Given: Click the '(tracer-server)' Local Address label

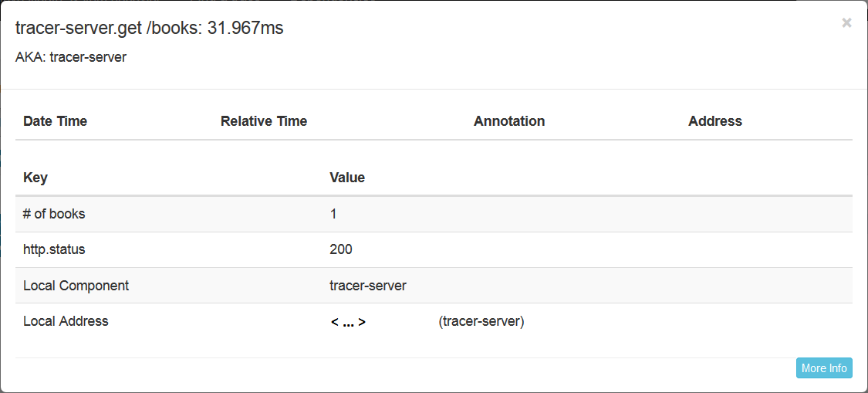Looking at the screenshot, I should (481, 321).
